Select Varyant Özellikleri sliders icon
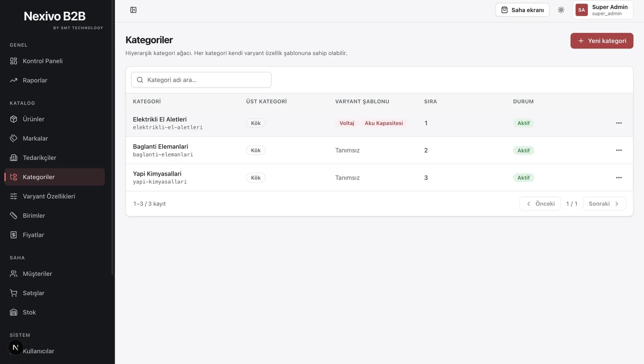 pos(14,196)
